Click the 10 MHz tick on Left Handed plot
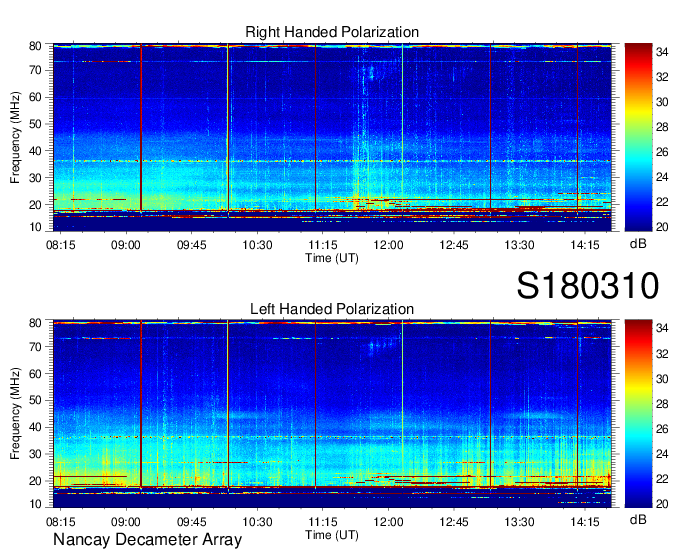 coord(35,504)
